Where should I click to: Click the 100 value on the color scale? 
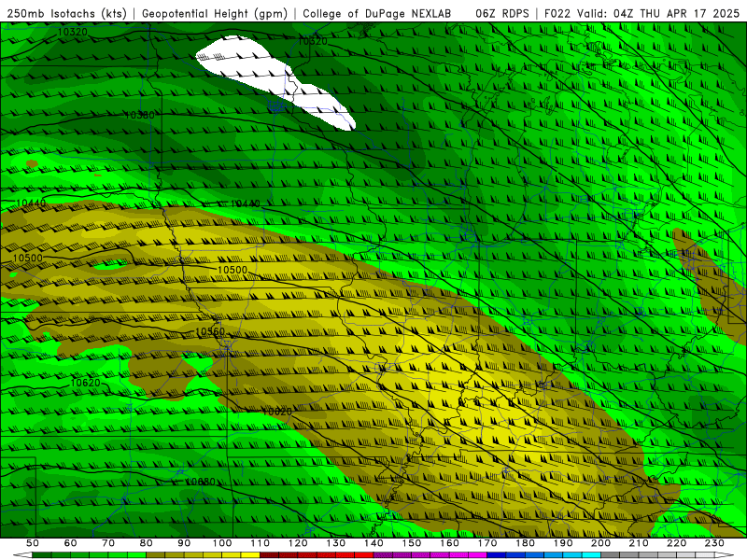pos(222,543)
